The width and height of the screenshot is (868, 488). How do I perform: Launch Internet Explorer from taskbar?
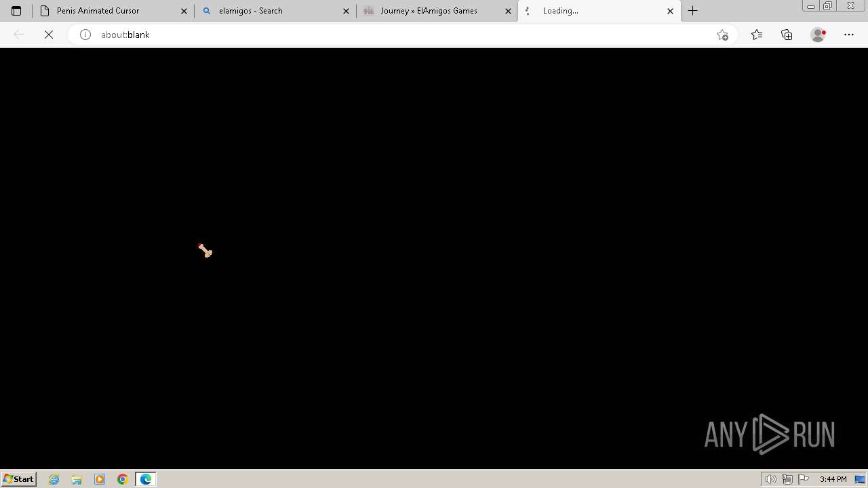[x=54, y=479]
